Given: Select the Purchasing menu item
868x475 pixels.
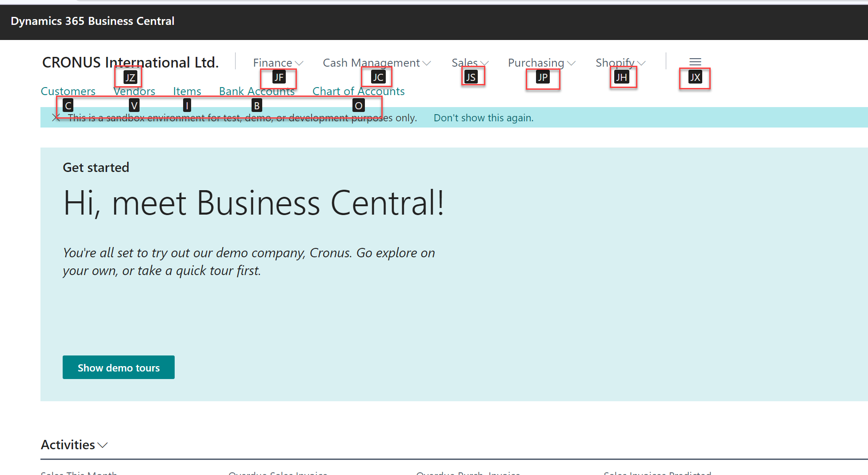Looking at the screenshot, I should click(x=536, y=63).
